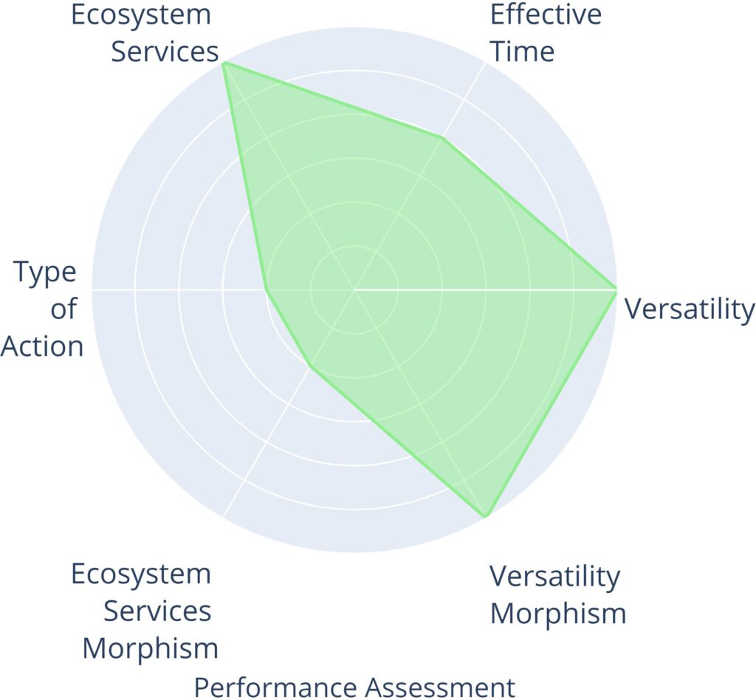
Task: Click the "Versatility" label on the right
Action: 690,309
